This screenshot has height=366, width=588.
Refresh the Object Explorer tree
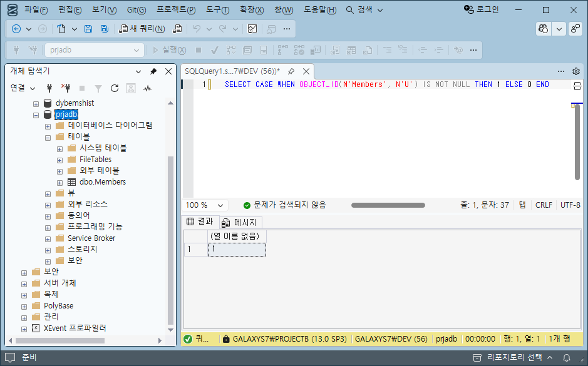pos(115,88)
